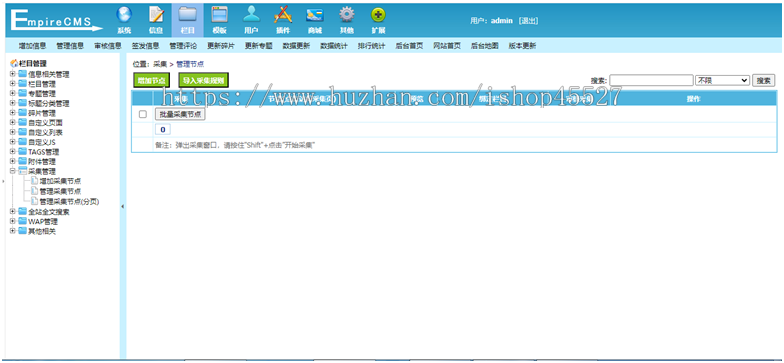Viewport: 784px width, 363px height.
Task: Click the green 增加节点 button
Action: click(x=152, y=80)
